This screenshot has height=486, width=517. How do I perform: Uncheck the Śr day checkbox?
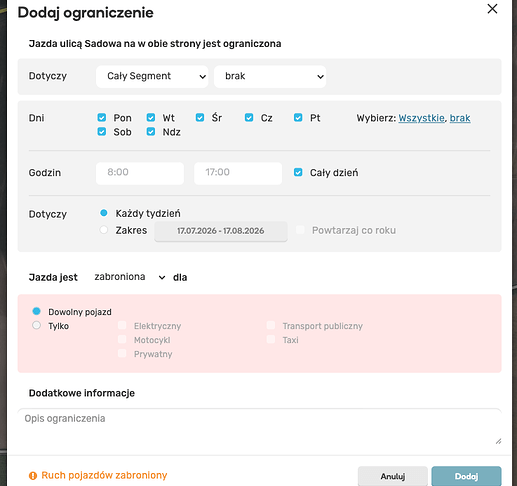pos(200,117)
